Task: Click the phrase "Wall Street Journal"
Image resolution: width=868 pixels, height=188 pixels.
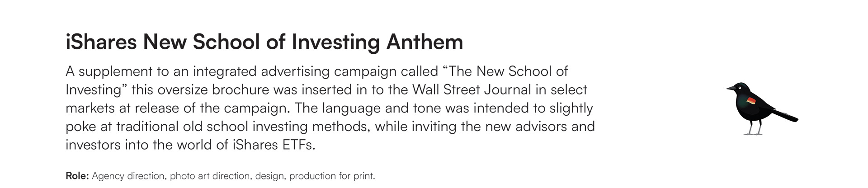Action: click(472, 89)
